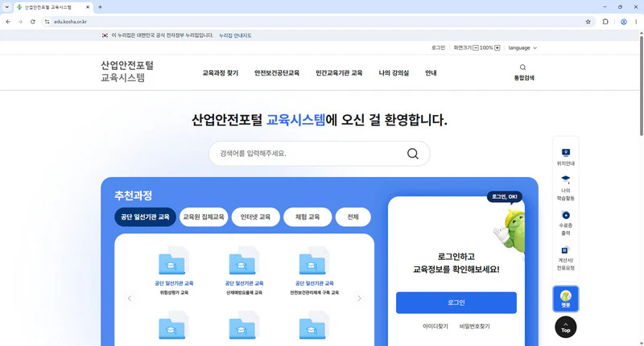Show next recommended courses arrow
This screenshot has height=346, width=644.
pyautogui.click(x=359, y=299)
